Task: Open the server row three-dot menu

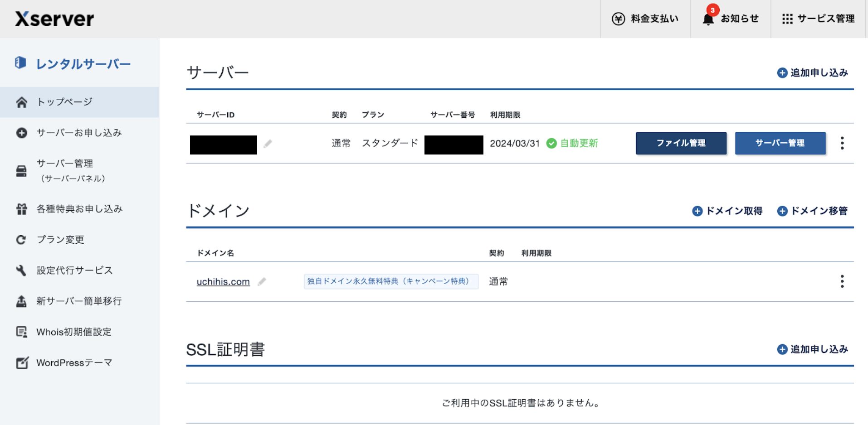Action: (x=842, y=143)
